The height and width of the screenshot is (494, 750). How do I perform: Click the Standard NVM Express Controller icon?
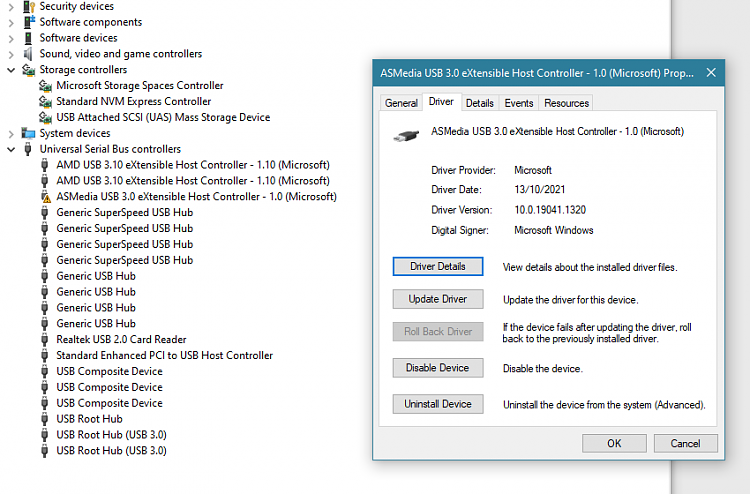(x=45, y=101)
